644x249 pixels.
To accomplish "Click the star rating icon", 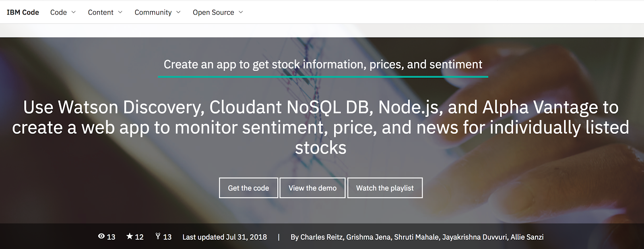I will coord(130,236).
